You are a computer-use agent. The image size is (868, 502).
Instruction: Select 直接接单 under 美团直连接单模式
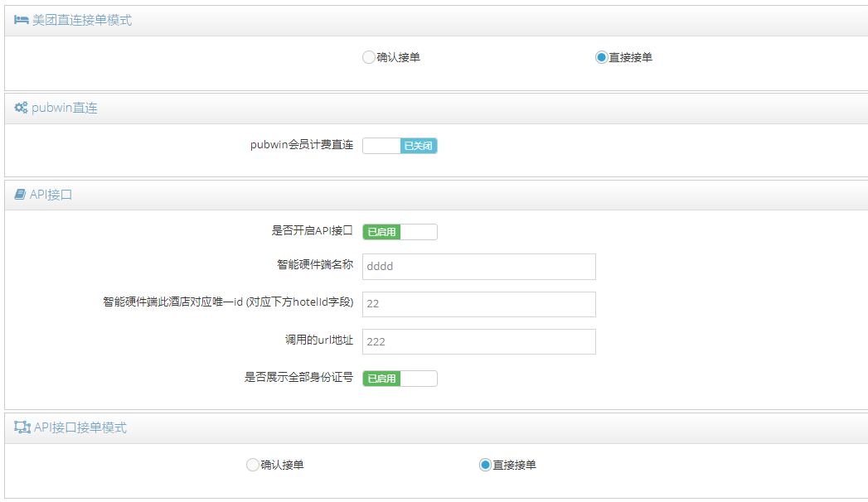(601, 57)
